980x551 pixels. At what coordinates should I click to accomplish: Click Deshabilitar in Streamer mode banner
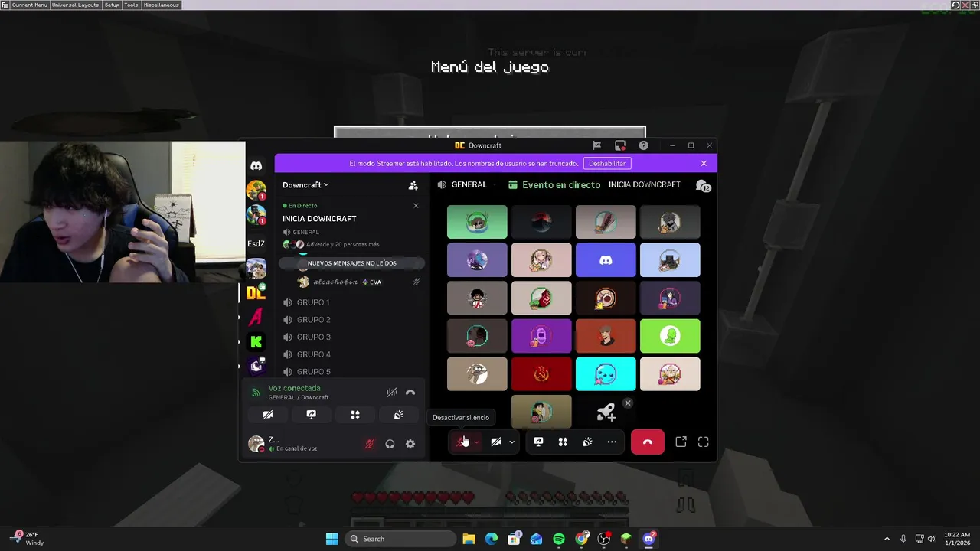[x=607, y=163]
